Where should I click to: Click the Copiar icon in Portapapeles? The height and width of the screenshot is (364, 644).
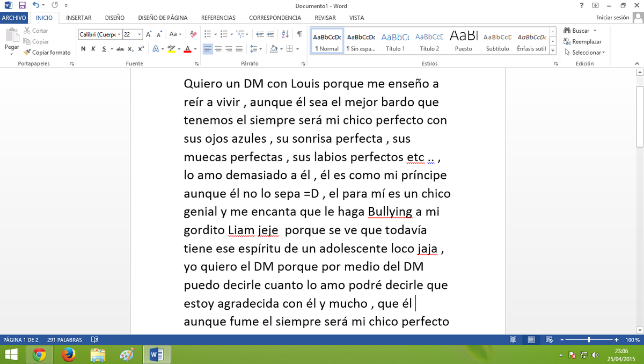pos(27,41)
